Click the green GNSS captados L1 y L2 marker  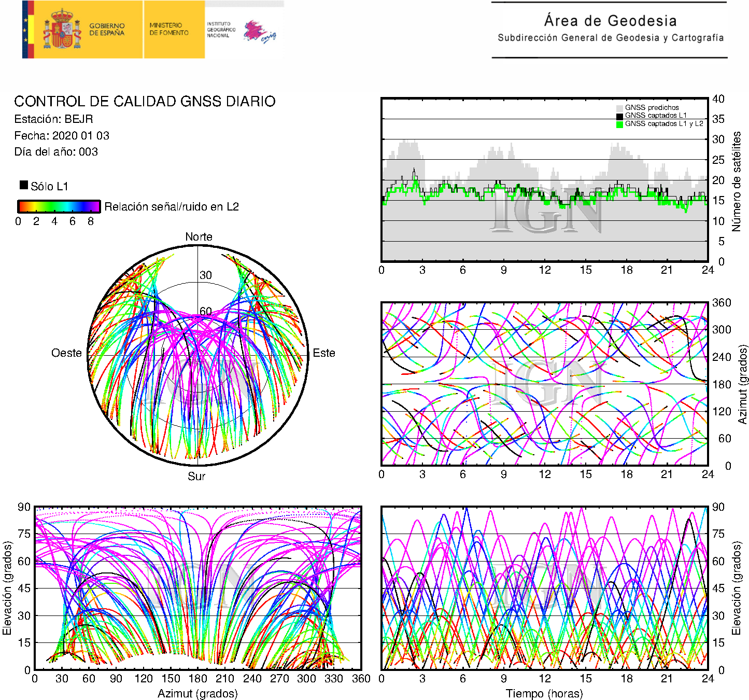(x=619, y=124)
